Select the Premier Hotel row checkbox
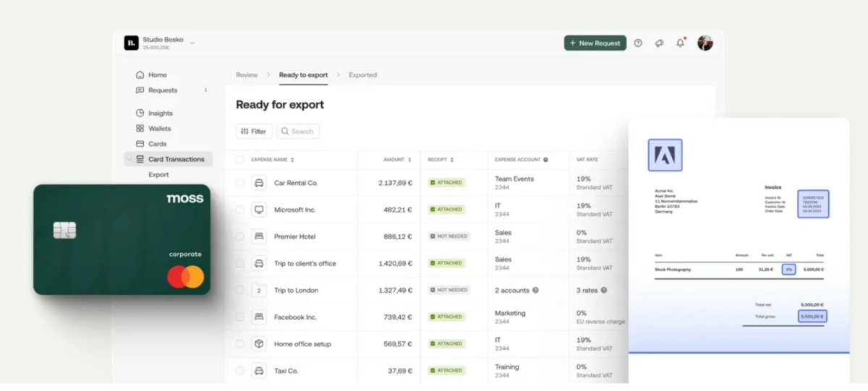Screen dimensions: 868x391 point(240,236)
